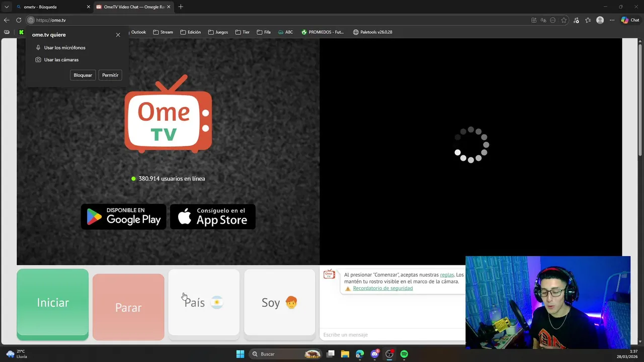Open the Recordatorio de seguridad link
Viewport: 644px width, 362px height.
point(383,288)
